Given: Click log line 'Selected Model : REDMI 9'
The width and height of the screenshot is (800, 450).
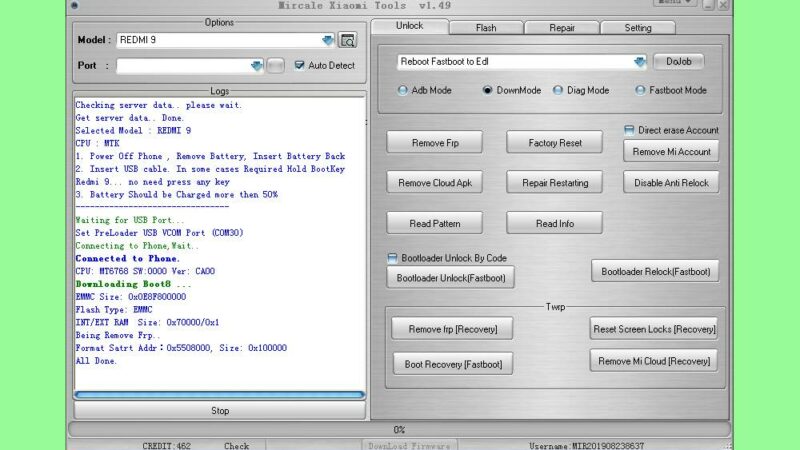Looking at the screenshot, I should click(133, 131).
